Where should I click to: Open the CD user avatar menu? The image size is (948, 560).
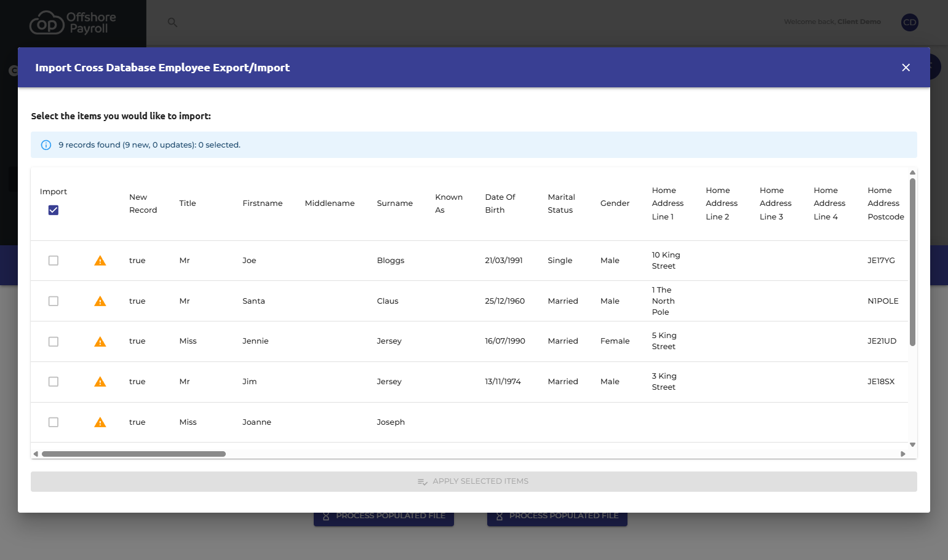click(x=909, y=22)
